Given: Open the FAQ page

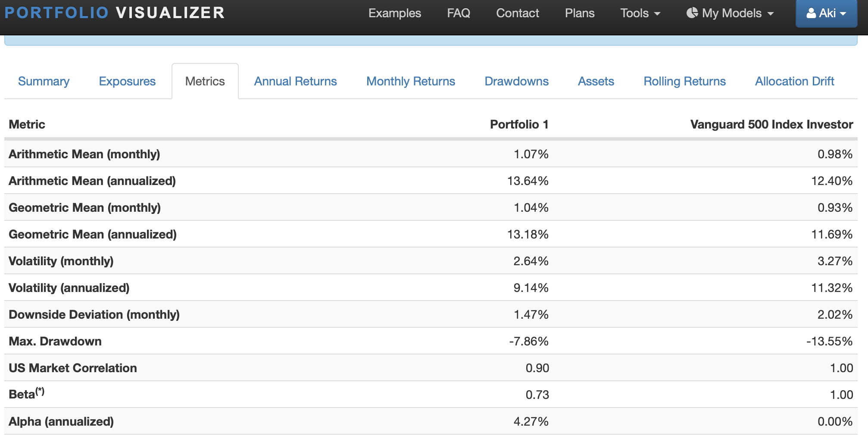Looking at the screenshot, I should pyautogui.click(x=459, y=13).
